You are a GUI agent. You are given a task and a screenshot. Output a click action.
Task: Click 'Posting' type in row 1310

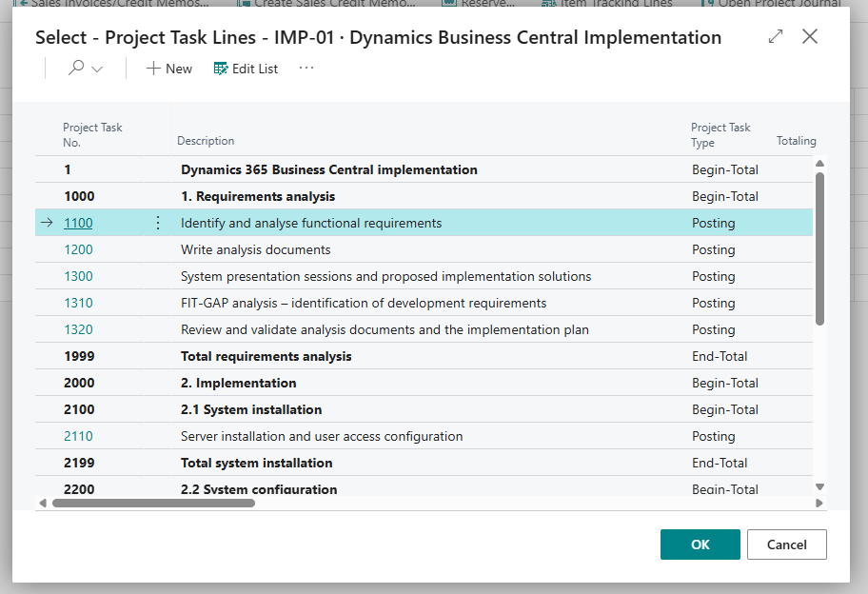714,303
